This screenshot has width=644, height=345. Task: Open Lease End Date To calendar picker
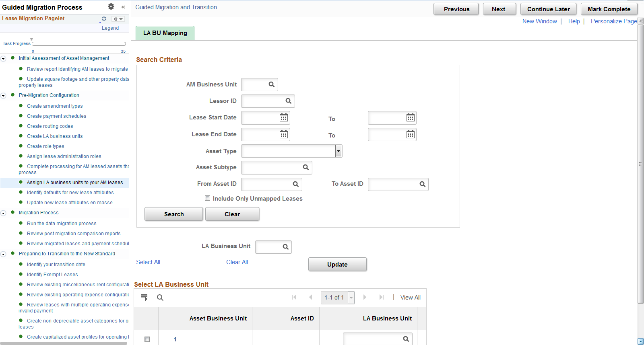[x=411, y=134]
